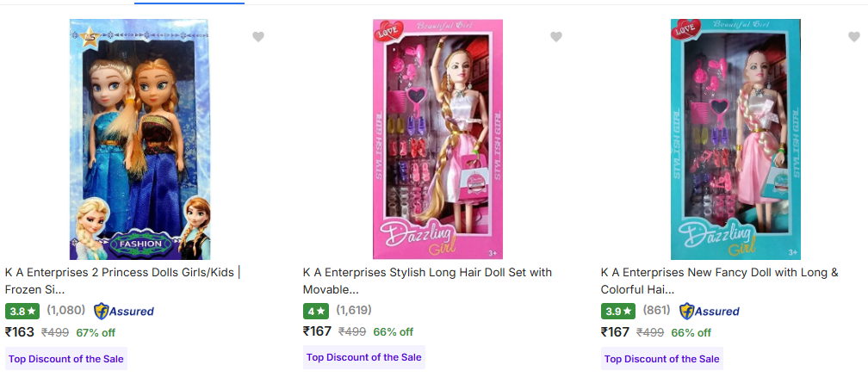Image resolution: width=868 pixels, height=377 pixels.
Task: Wishlist the Frozen Princess Dolls product
Action: coord(258,36)
